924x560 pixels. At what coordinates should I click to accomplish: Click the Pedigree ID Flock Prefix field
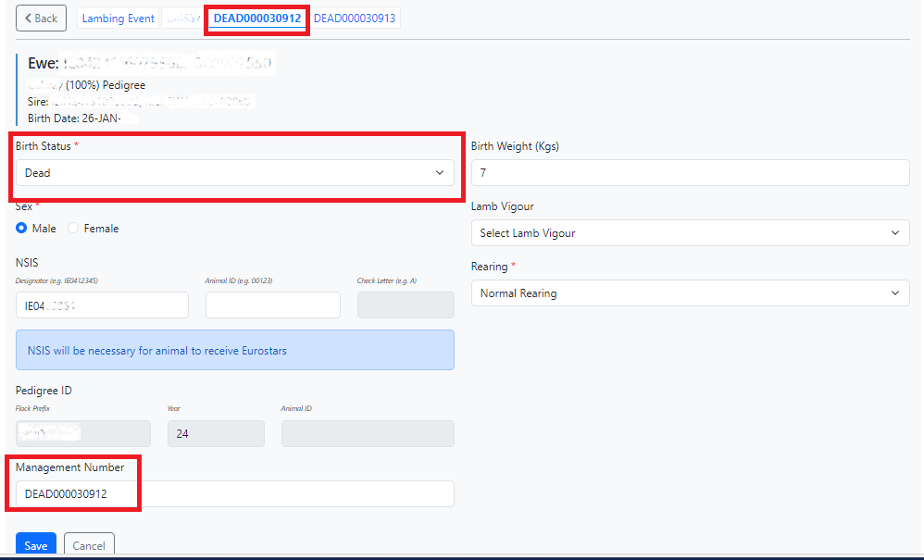[82, 433]
